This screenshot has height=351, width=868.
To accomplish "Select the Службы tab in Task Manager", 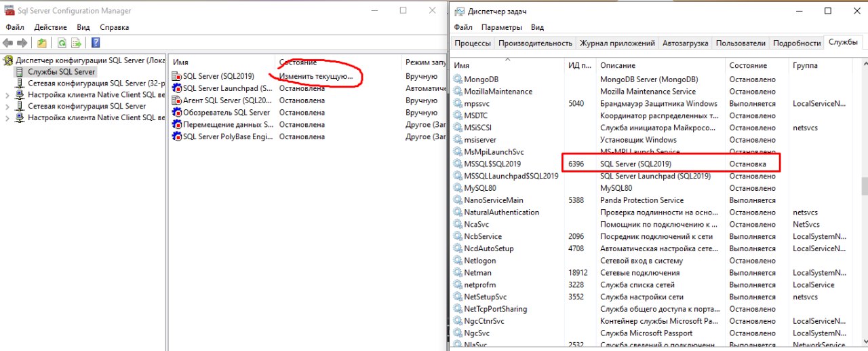I will point(843,42).
